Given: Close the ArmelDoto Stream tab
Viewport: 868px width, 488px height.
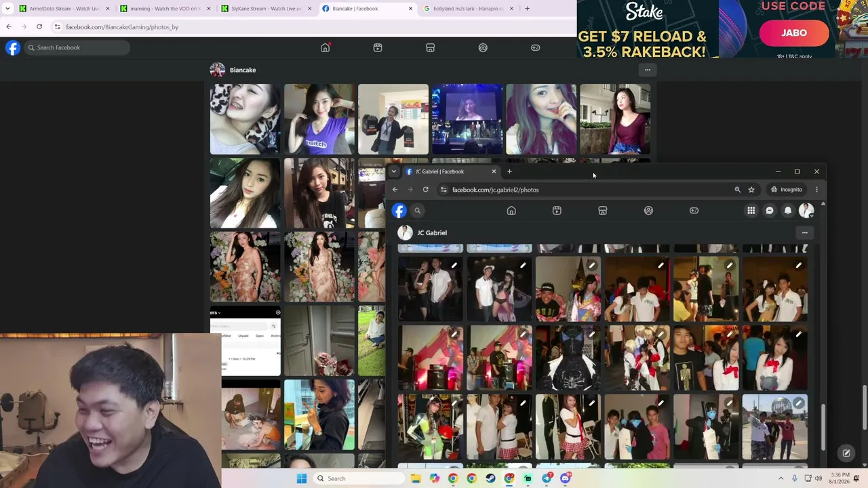Looking at the screenshot, I should (107, 9).
